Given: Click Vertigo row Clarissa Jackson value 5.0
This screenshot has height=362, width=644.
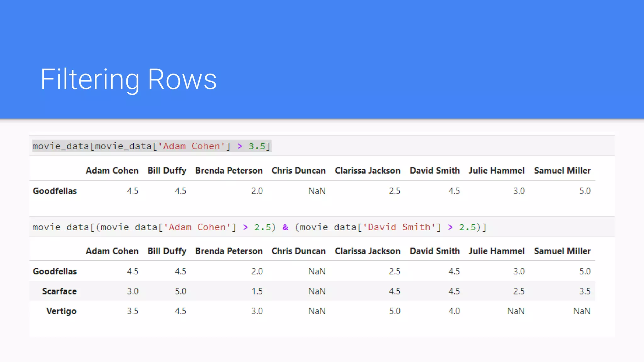Looking at the screenshot, I should 395,311.
